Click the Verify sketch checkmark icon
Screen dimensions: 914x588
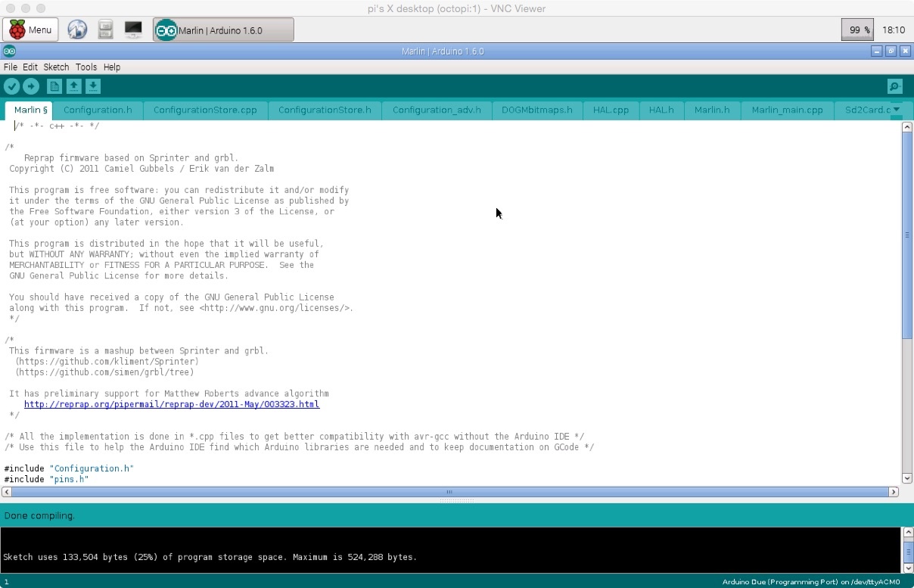(x=11, y=86)
